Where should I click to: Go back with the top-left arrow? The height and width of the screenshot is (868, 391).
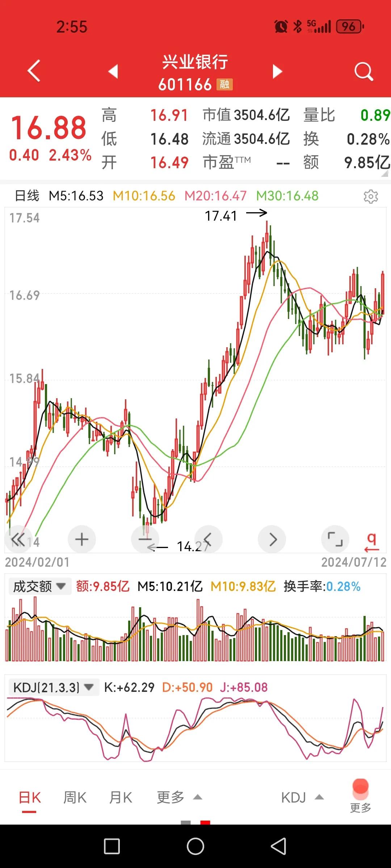(34, 71)
